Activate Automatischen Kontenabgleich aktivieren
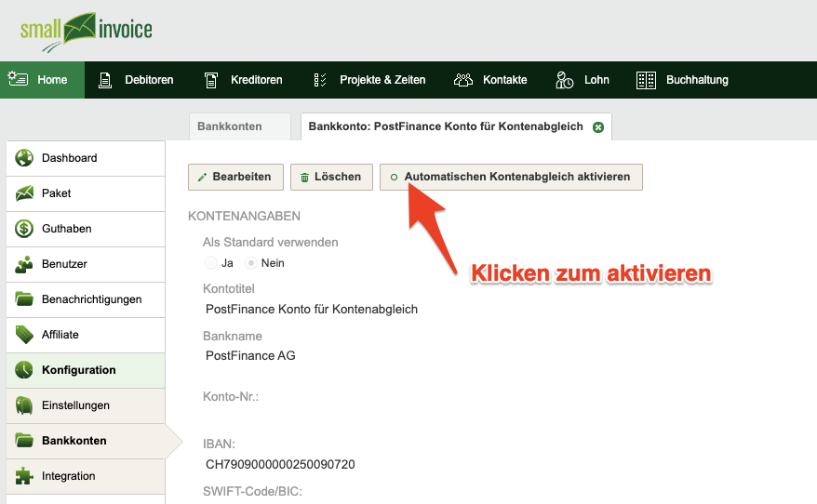This screenshot has height=504, width=817. pos(511,177)
